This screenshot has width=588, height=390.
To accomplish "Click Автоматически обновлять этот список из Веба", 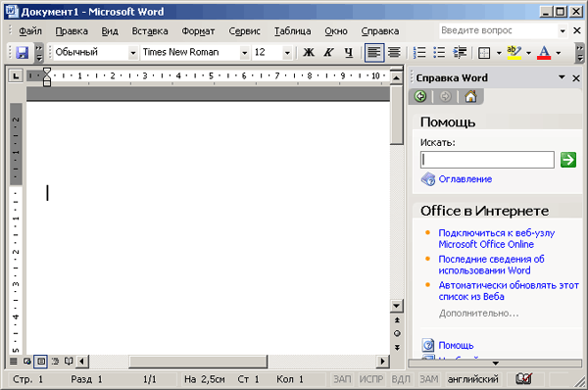I will 509,291.
